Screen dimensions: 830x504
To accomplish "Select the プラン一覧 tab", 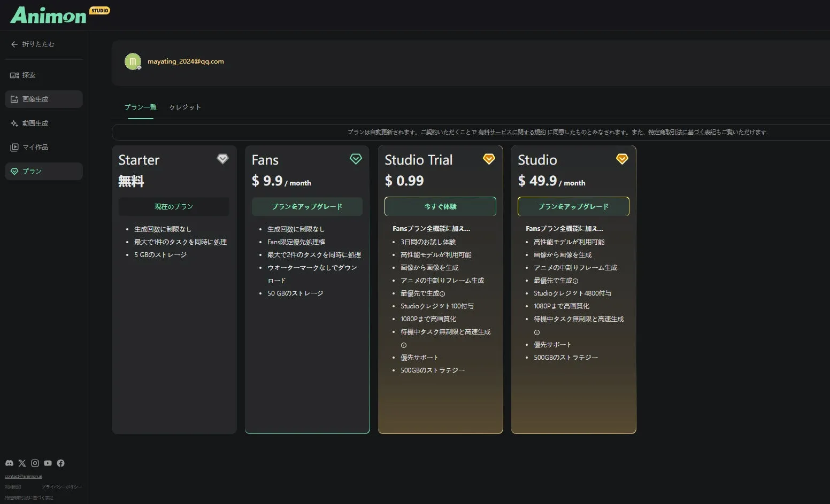I will pyautogui.click(x=140, y=107).
